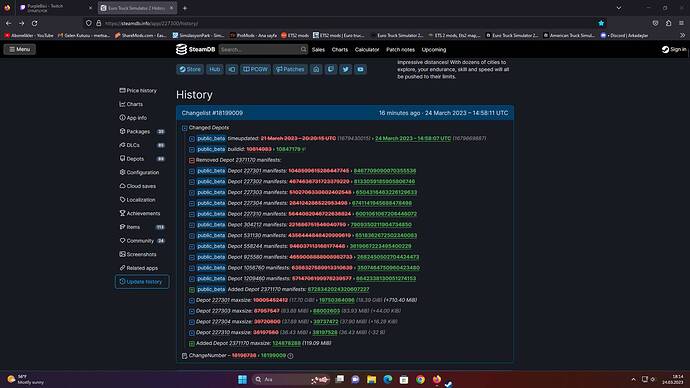Open Achievements in the sidebar
Screen dimensions: 690x388
point(140,213)
